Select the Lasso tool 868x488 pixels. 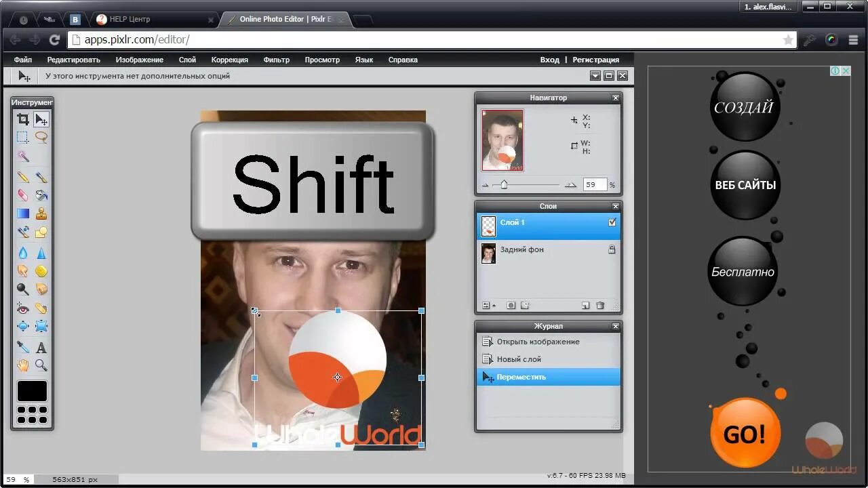[x=41, y=137]
